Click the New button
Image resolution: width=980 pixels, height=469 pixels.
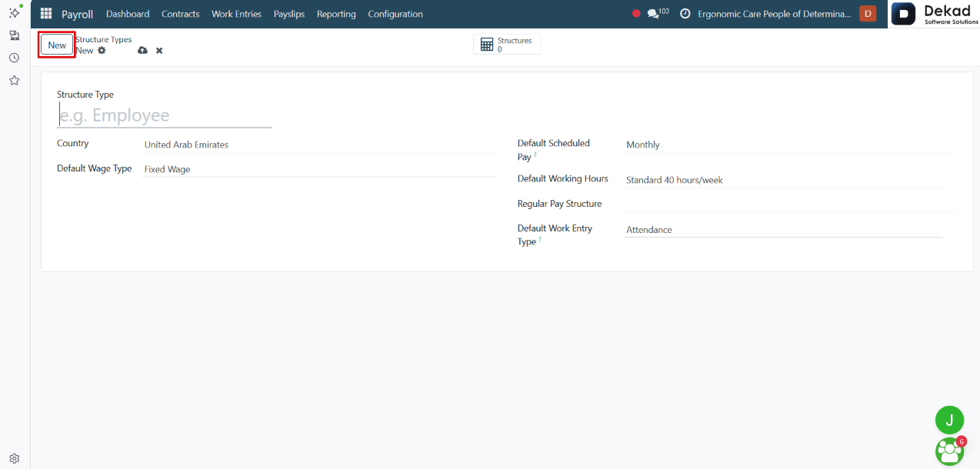pyautogui.click(x=57, y=45)
